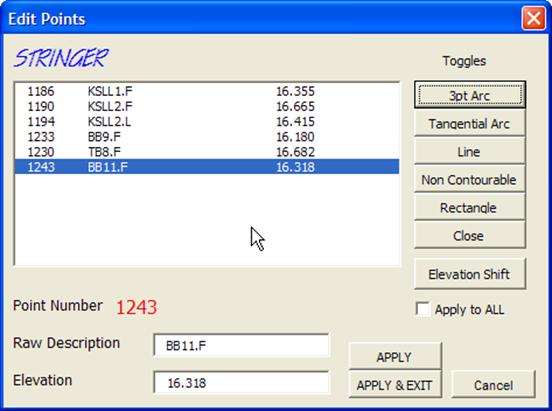Viewport: 552px width, 411px height.
Task: Select point 1190 KSLL2.F row
Action: coord(207,106)
